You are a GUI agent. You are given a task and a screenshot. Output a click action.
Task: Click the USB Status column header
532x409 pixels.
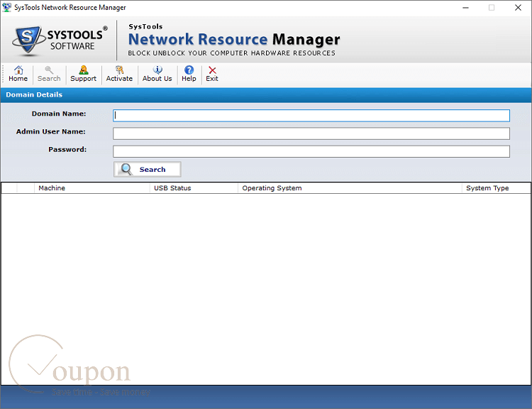click(194, 188)
